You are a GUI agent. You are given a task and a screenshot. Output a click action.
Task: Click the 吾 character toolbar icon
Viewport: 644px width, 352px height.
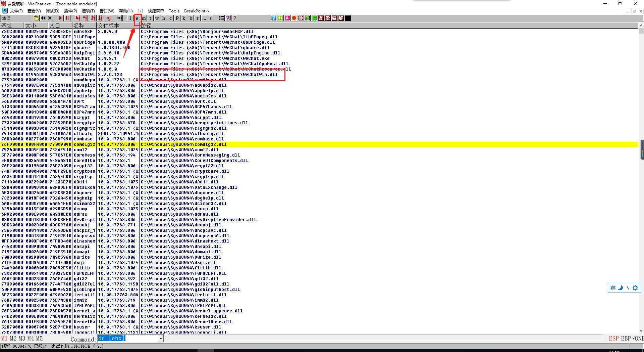[x=321, y=18]
